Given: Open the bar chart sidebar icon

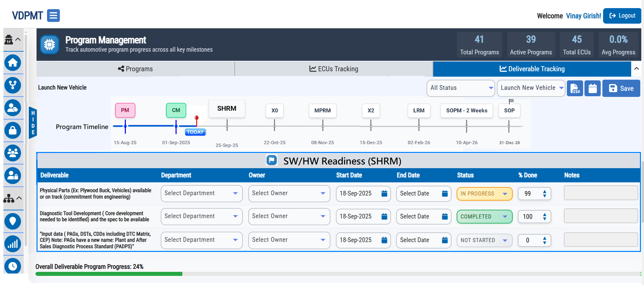Looking at the screenshot, I should [x=13, y=244].
